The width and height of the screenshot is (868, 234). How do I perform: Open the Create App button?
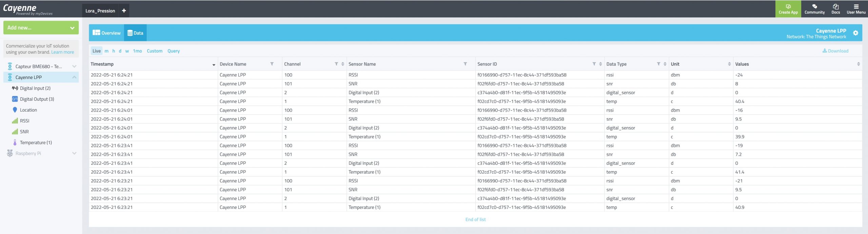pos(788,9)
